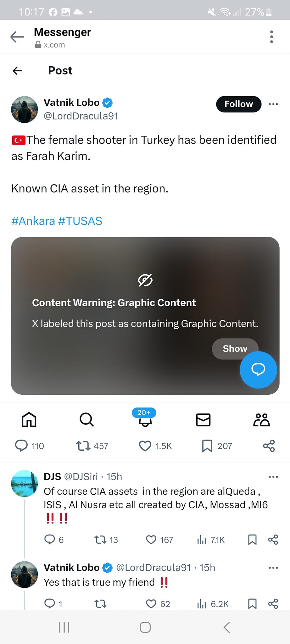
Task: Go back to Messenger with the arrow
Action: coord(17,37)
